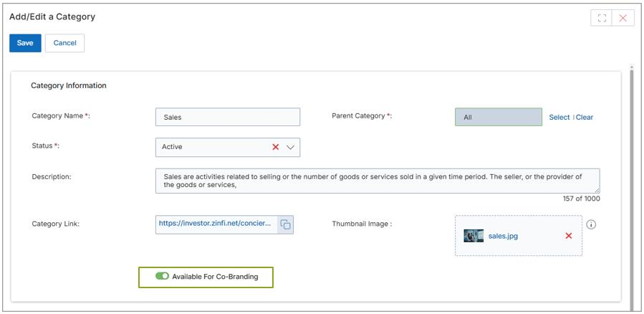Click the info icon beside Thumbnail Image
The image size is (644, 314).
[x=591, y=224]
